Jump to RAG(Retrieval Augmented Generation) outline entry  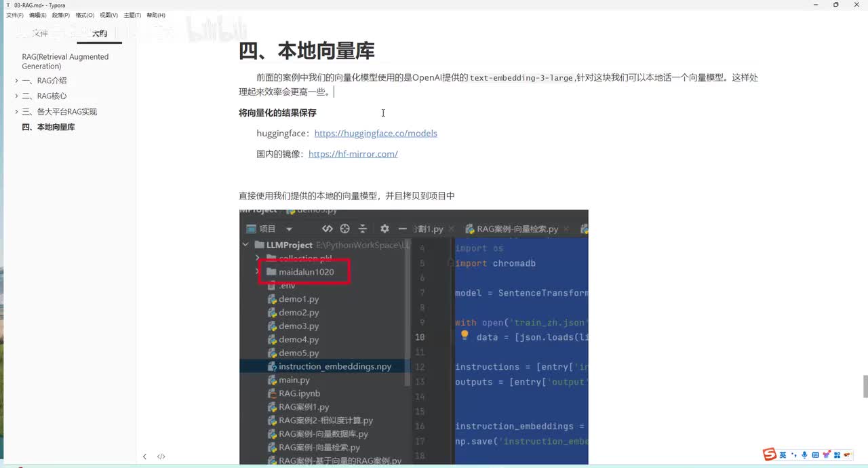pyautogui.click(x=65, y=62)
